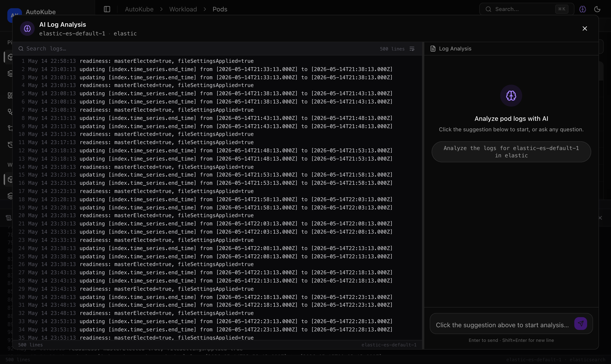Click the send message arrow button
The image size is (611, 364).
581,324
